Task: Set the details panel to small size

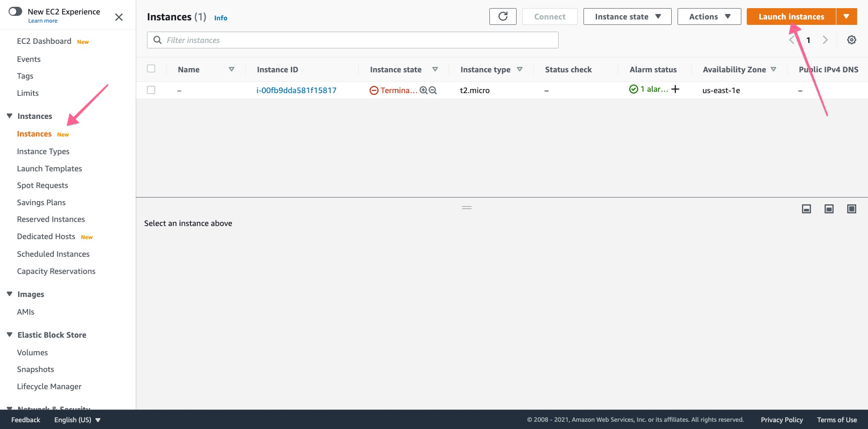Action: click(x=806, y=209)
